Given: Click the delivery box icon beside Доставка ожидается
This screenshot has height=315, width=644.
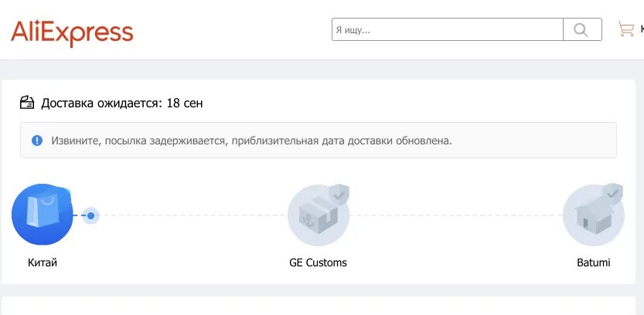Looking at the screenshot, I should pyautogui.click(x=28, y=103).
